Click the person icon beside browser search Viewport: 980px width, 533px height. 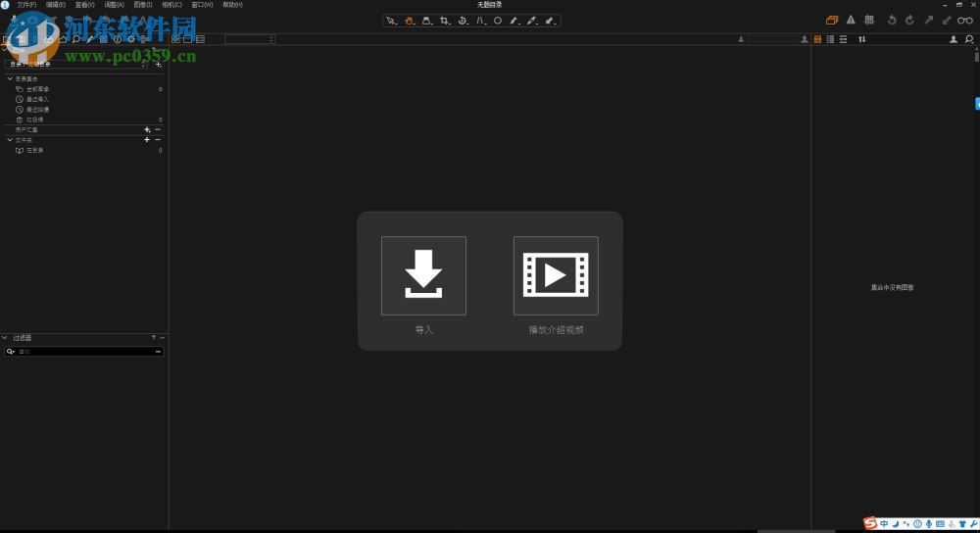tap(954, 39)
